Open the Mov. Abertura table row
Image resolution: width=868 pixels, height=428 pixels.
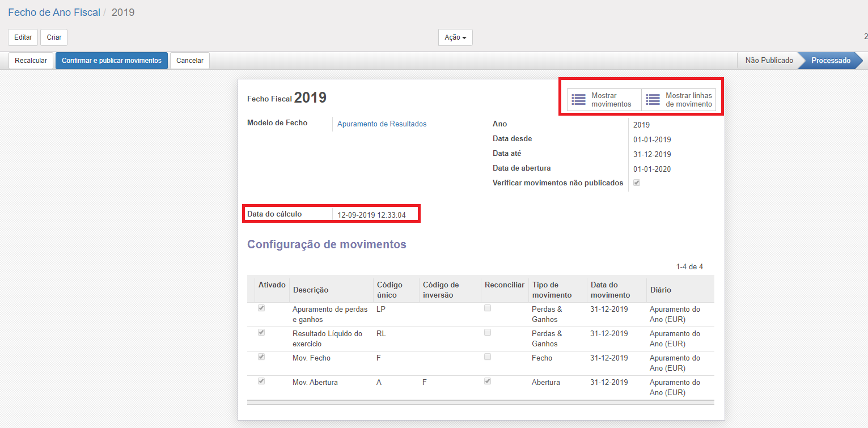[x=315, y=383]
